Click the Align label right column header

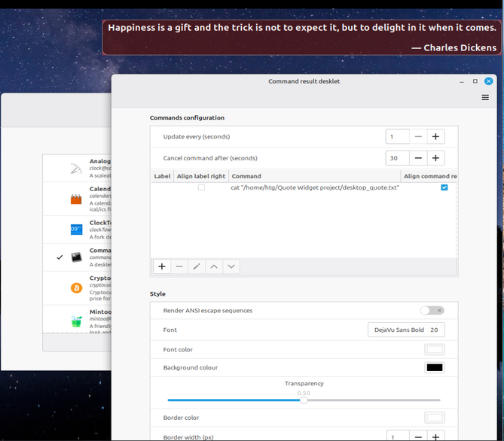click(201, 176)
